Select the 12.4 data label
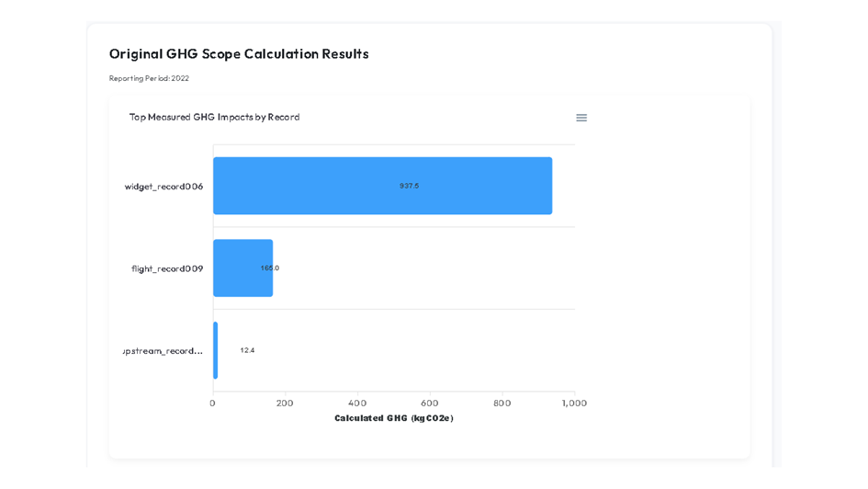Screen dimensions: 868x489 247,350
